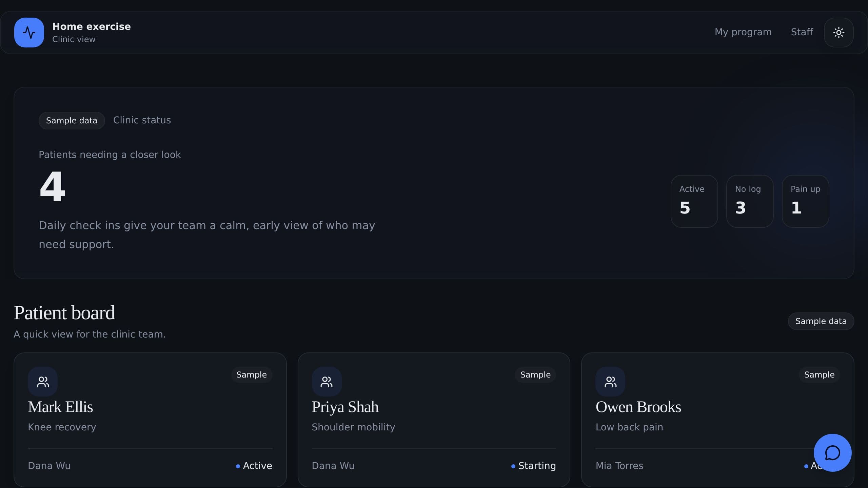This screenshot has height=488, width=868.
Task: Click Active status on Mark Ellis card
Action: [254, 466]
